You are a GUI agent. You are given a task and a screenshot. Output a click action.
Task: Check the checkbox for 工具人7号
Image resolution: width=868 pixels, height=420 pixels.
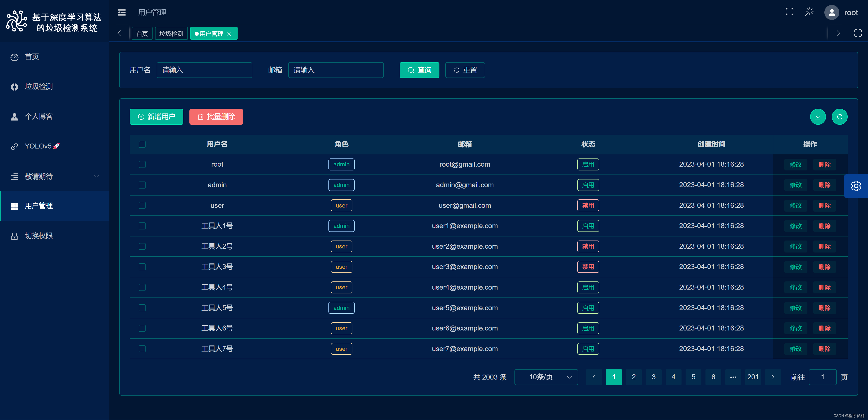click(x=142, y=349)
